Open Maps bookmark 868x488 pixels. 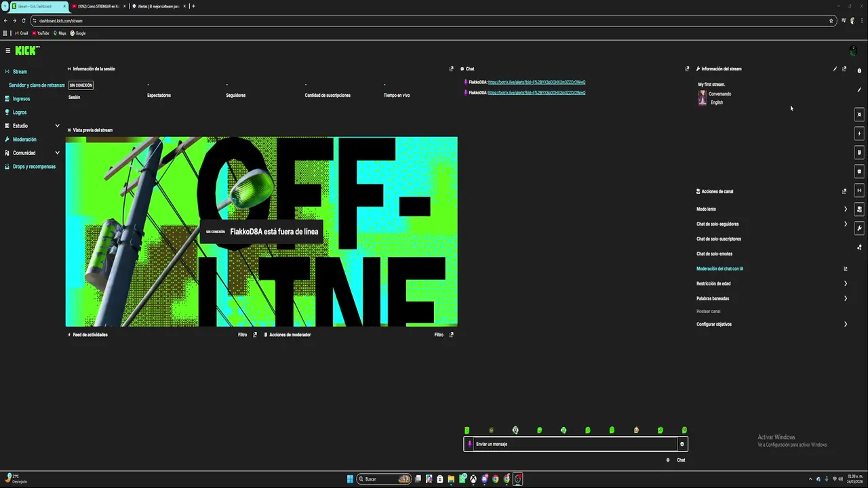(x=60, y=33)
